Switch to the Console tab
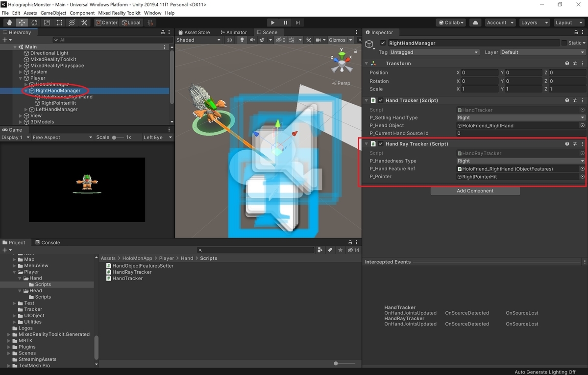 pos(47,242)
